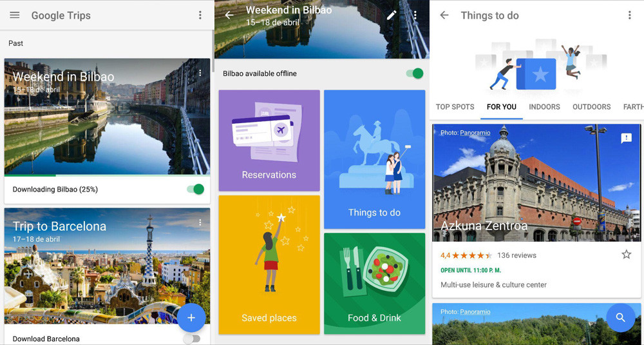Open the Azkuna Zentroa place photo
The height and width of the screenshot is (345, 644).
[537, 182]
